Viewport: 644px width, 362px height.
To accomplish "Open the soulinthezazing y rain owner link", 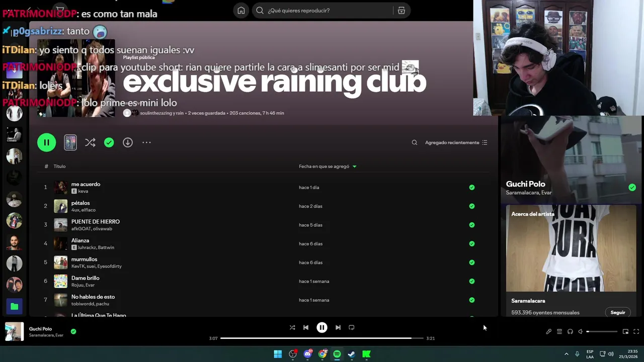I will (x=163, y=113).
